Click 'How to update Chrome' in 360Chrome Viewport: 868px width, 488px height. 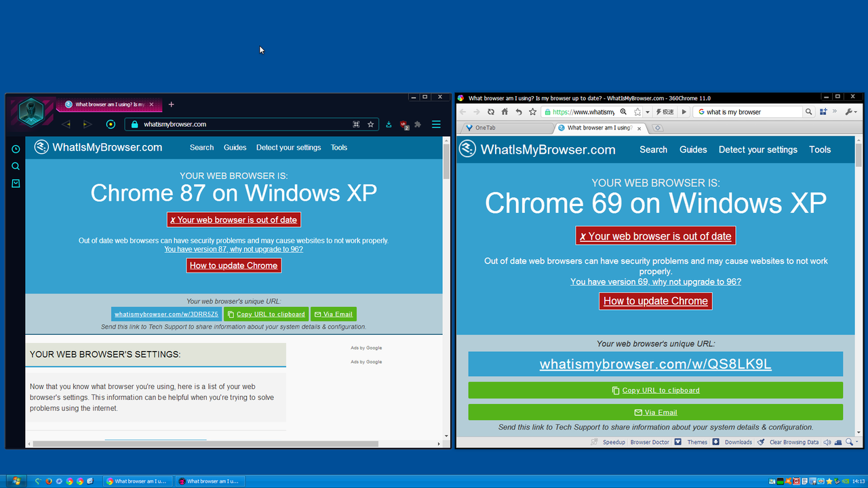[x=656, y=301]
